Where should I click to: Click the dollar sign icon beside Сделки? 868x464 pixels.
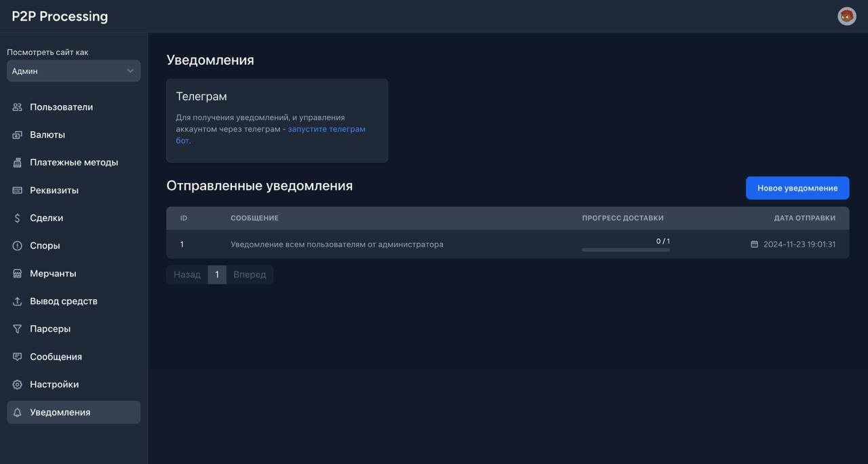(18, 218)
